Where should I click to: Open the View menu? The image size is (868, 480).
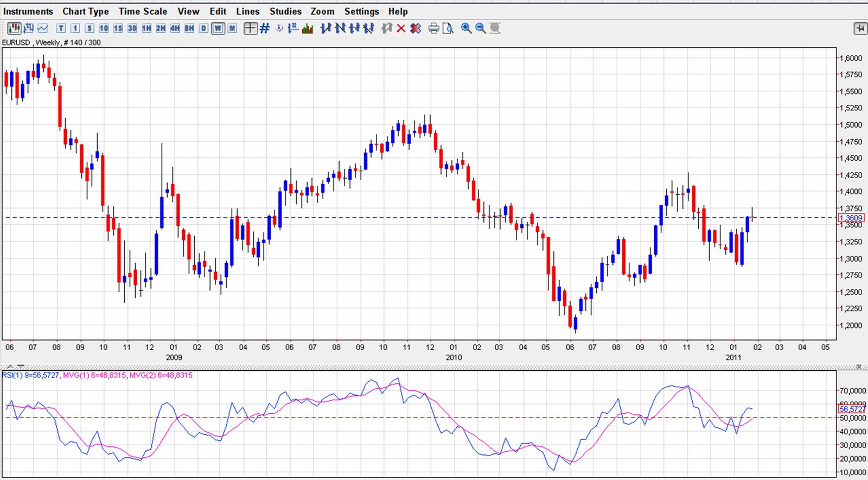click(188, 11)
